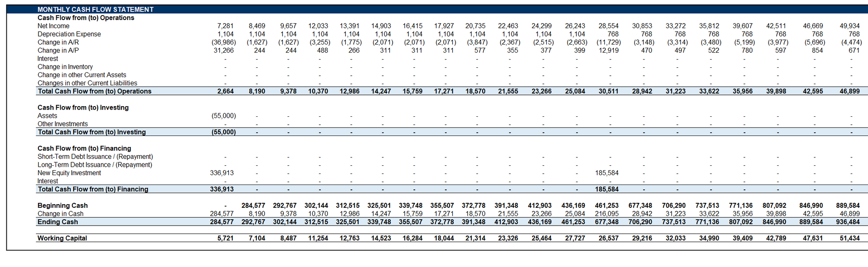Select the Cash Flow from (to) Investing heading

[x=83, y=107]
